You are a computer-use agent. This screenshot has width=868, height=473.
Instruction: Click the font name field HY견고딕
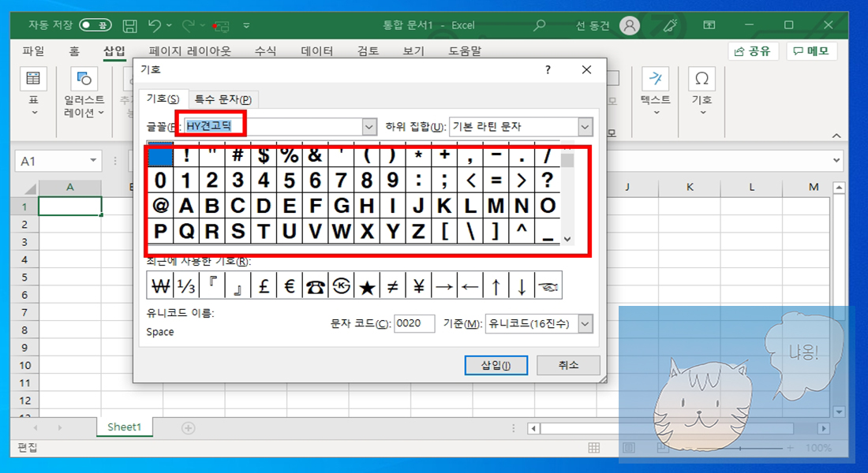click(x=273, y=127)
